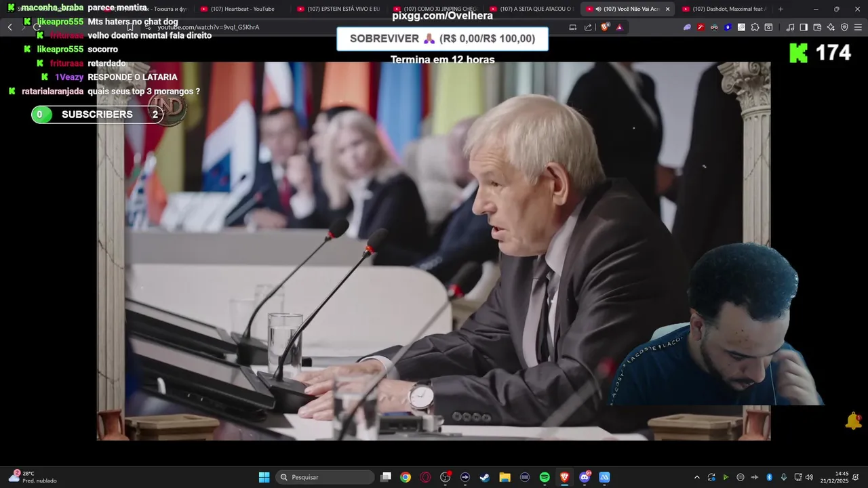The width and height of the screenshot is (868, 488).
Task: Open the music note media control
Action: [790, 27]
